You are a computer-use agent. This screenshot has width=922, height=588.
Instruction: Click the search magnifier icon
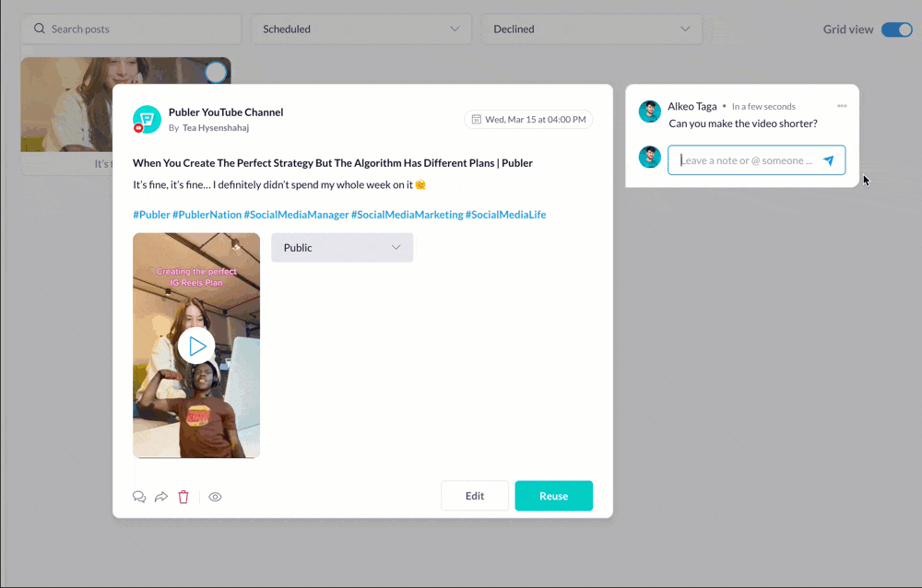point(40,29)
